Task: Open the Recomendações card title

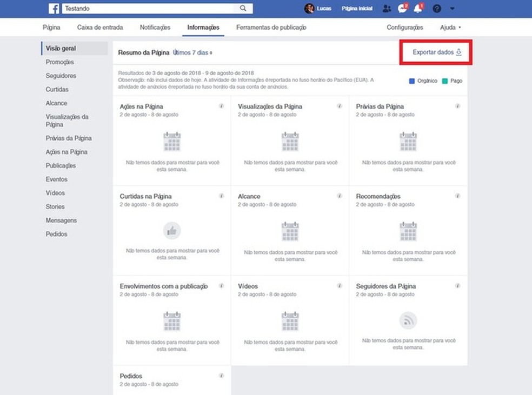Action: click(378, 196)
